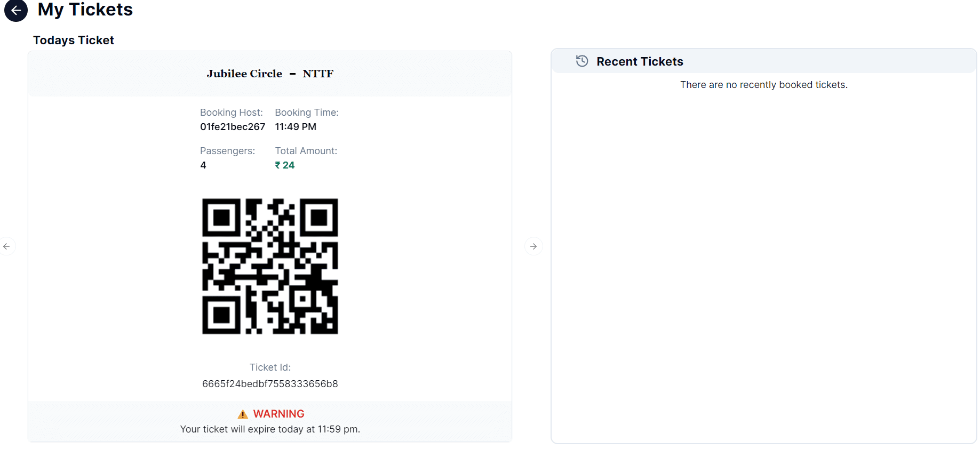Advance to next ticket with right carousel arrow
Screen dimensions: 980x449
coord(533,246)
